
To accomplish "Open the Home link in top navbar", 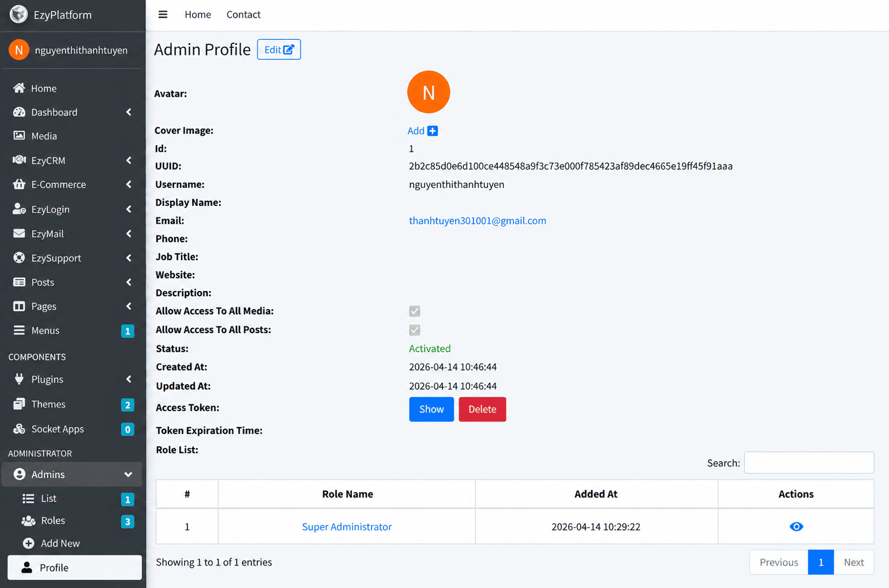I will click(198, 14).
